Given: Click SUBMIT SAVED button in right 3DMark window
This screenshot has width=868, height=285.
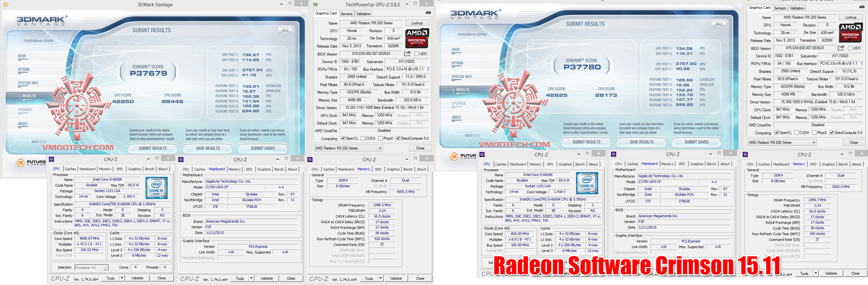Looking at the screenshot, I should 697,142.
